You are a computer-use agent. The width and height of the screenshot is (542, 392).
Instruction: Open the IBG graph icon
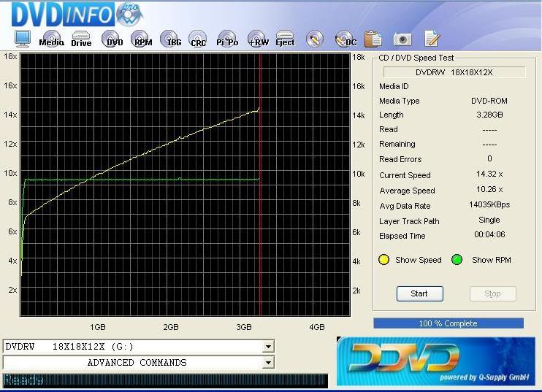click(x=171, y=39)
